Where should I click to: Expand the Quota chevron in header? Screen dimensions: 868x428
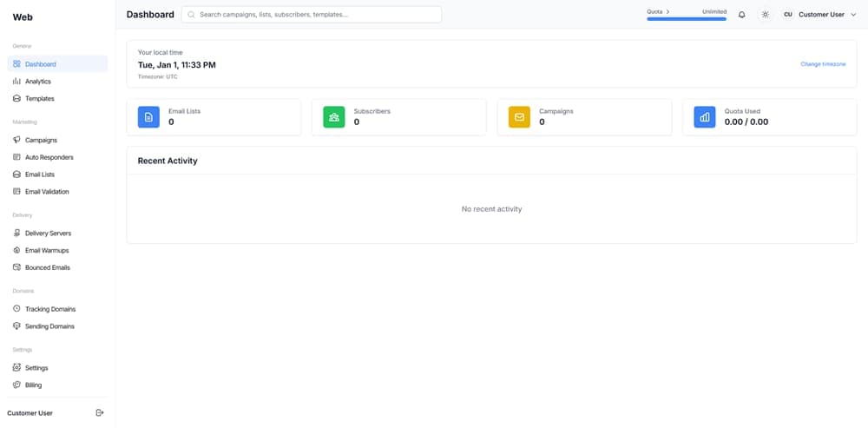[668, 11]
